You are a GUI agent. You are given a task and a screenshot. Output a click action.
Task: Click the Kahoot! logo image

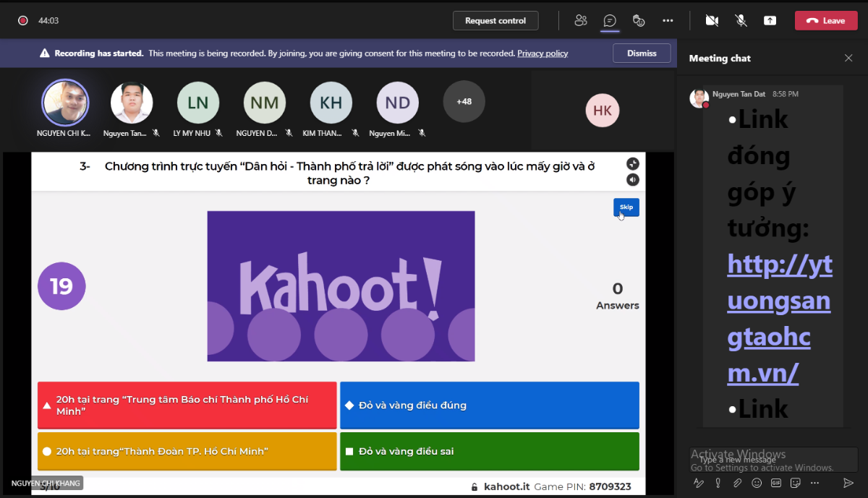pos(341,286)
